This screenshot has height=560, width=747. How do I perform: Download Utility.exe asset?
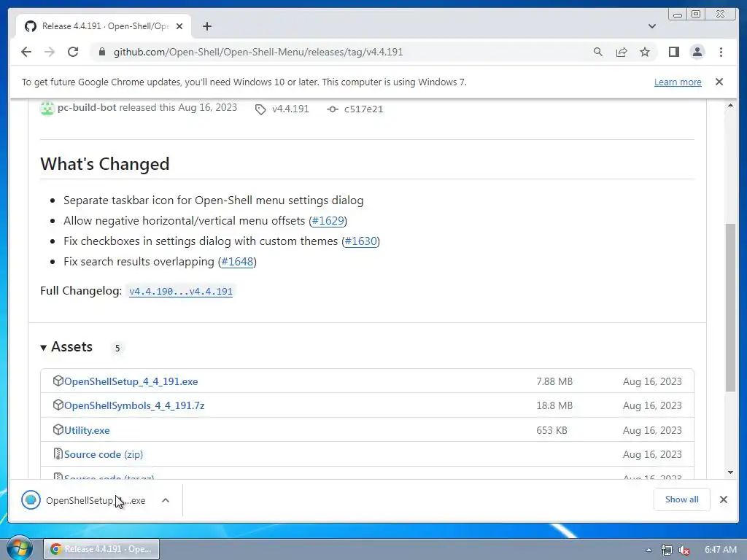[87, 430]
